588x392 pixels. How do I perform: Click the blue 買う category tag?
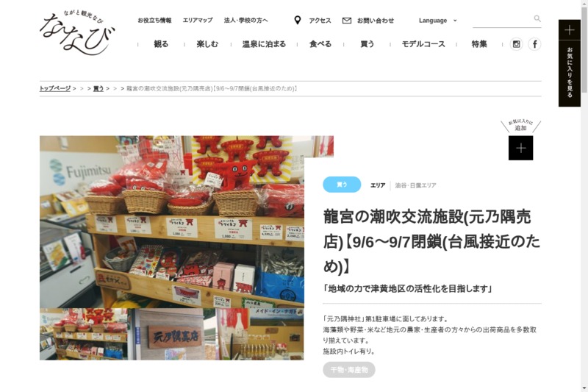[x=342, y=185]
